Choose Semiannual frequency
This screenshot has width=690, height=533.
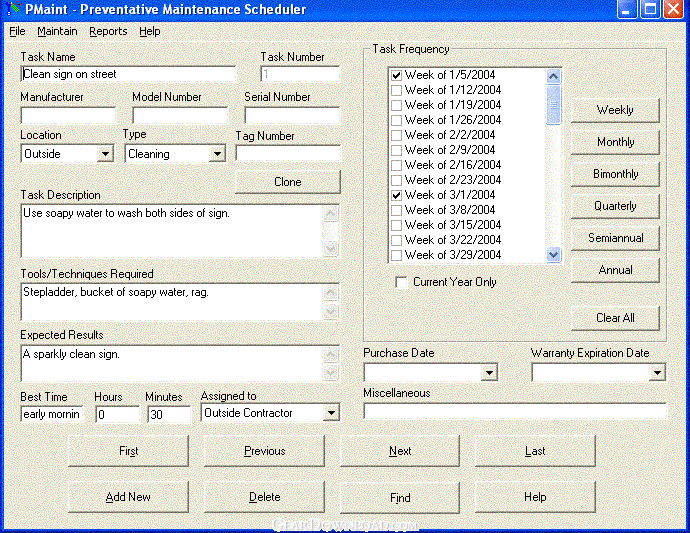(x=615, y=238)
